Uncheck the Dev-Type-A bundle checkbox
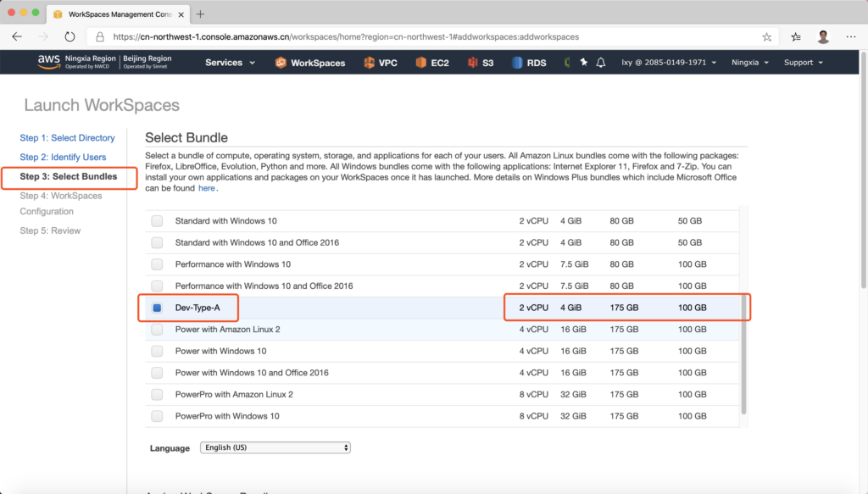Screen dimensions: 868x494 click(x=157, y=308)
